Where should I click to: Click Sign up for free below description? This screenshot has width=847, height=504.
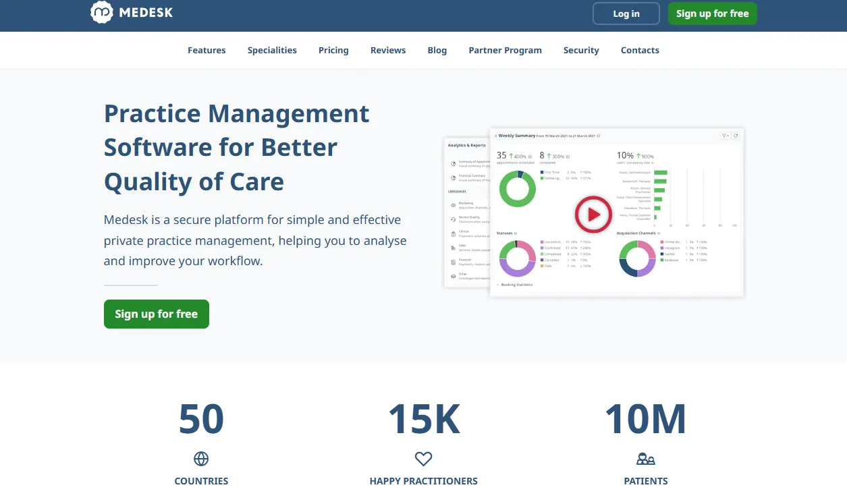click(x=157, y=314)
